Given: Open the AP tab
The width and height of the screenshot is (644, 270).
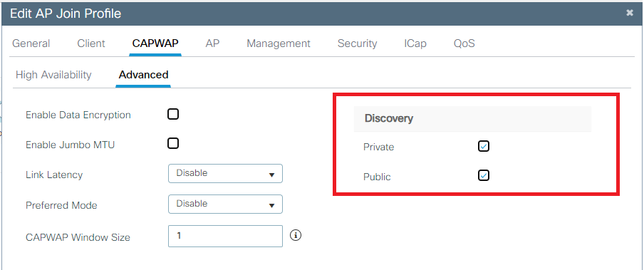Looking at the screenshot, I should coord(212,43).
